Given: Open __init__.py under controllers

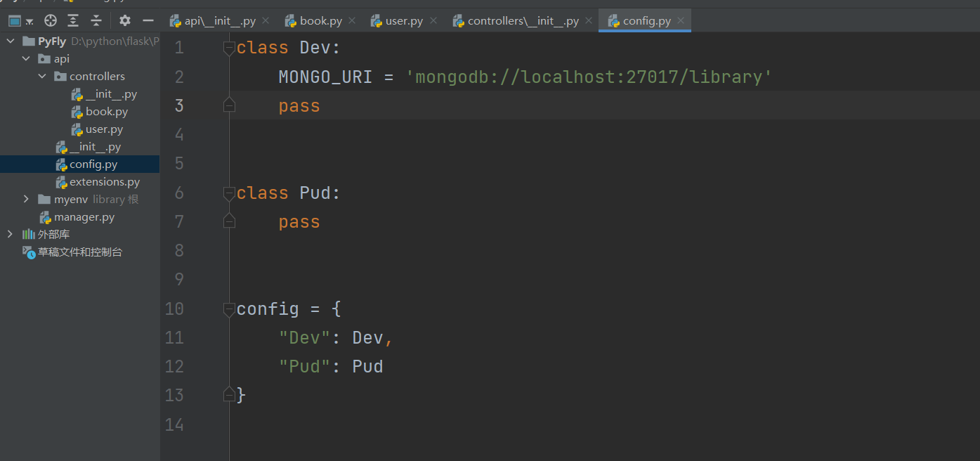Looking at the screenshot, I should pyautogui.click(x=111, y=94).
